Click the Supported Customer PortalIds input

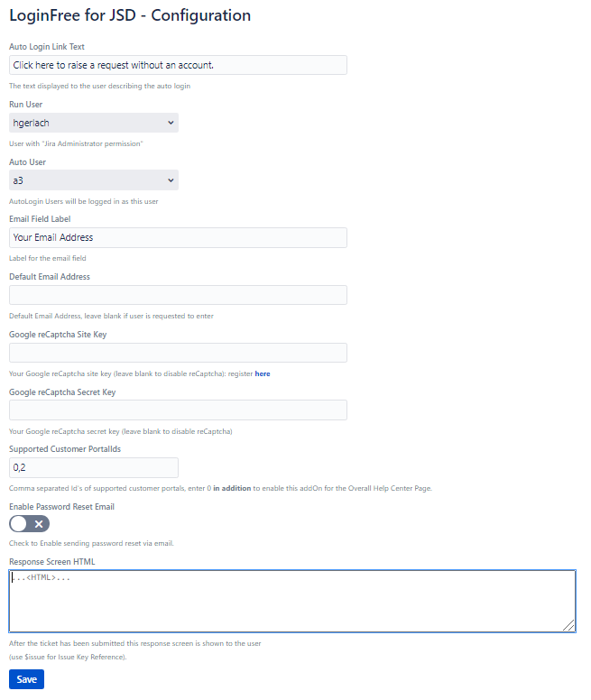coord(94,467)
